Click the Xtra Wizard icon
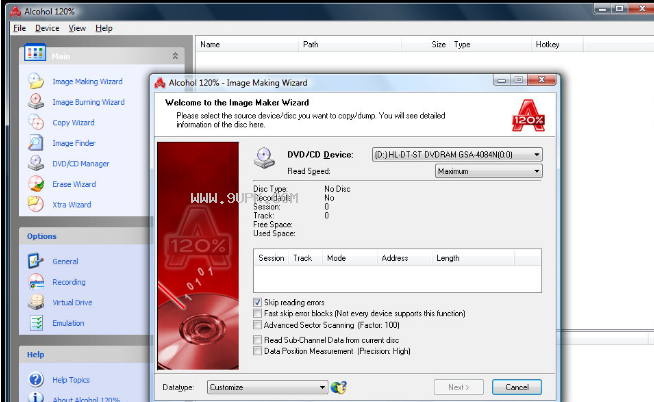654x402 pixels. pyautogui.click(x=36, y=204)
